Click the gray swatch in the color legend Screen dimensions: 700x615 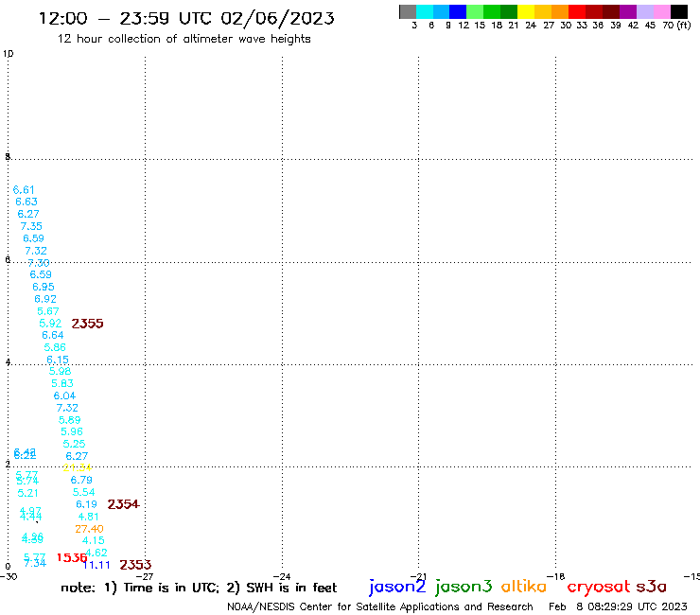point(408,11)
